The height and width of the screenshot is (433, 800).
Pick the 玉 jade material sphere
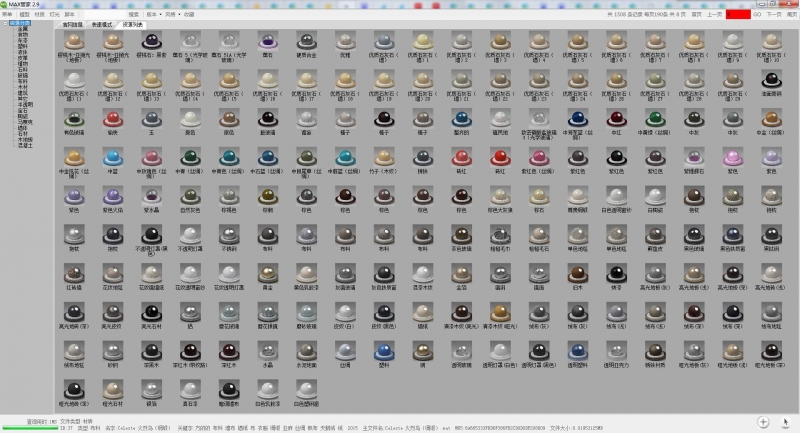point(152,119)
